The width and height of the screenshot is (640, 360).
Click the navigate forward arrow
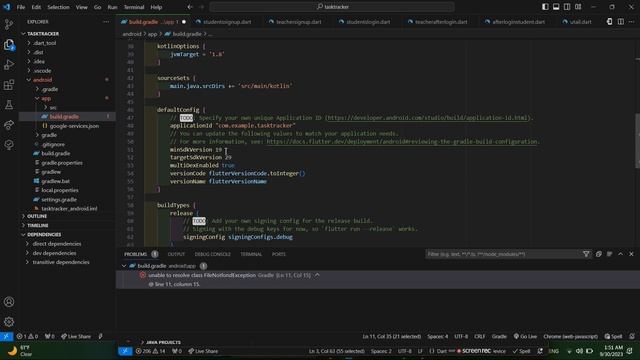click(201, 7)
